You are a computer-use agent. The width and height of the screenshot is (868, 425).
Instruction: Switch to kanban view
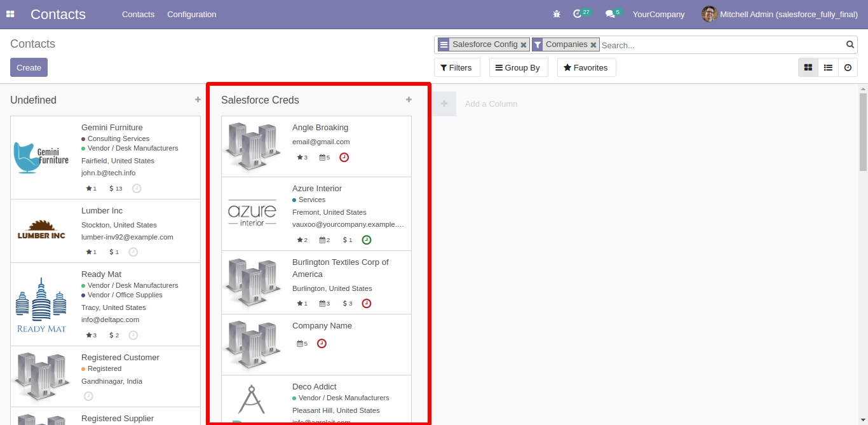pos(808,67)
